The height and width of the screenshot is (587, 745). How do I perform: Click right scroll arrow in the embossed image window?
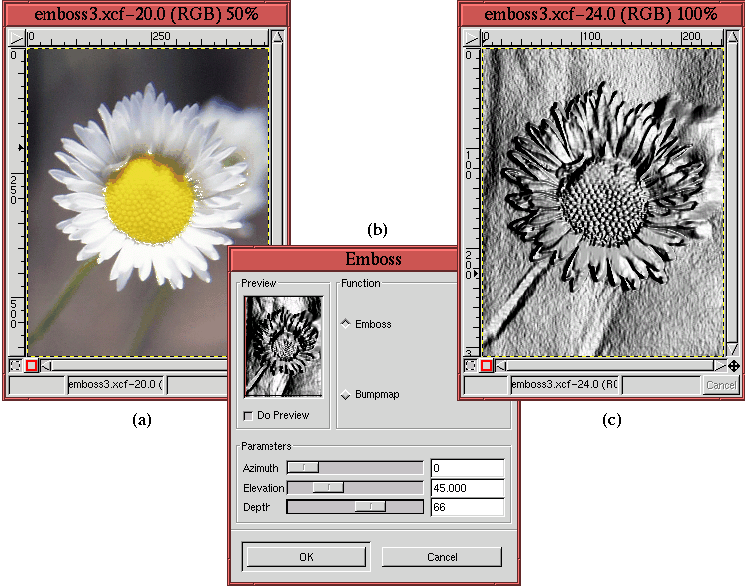pyautogui.click(x=719, y=366)
